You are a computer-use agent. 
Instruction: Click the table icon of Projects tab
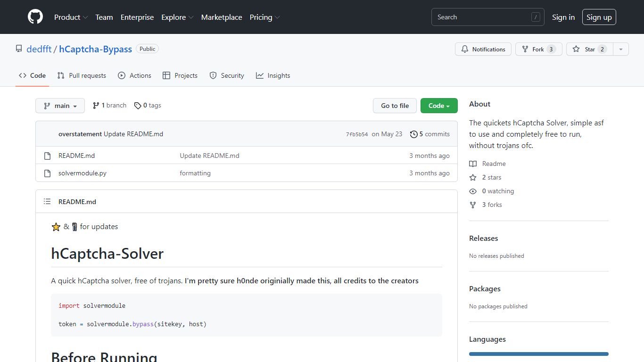coord(166,75)
